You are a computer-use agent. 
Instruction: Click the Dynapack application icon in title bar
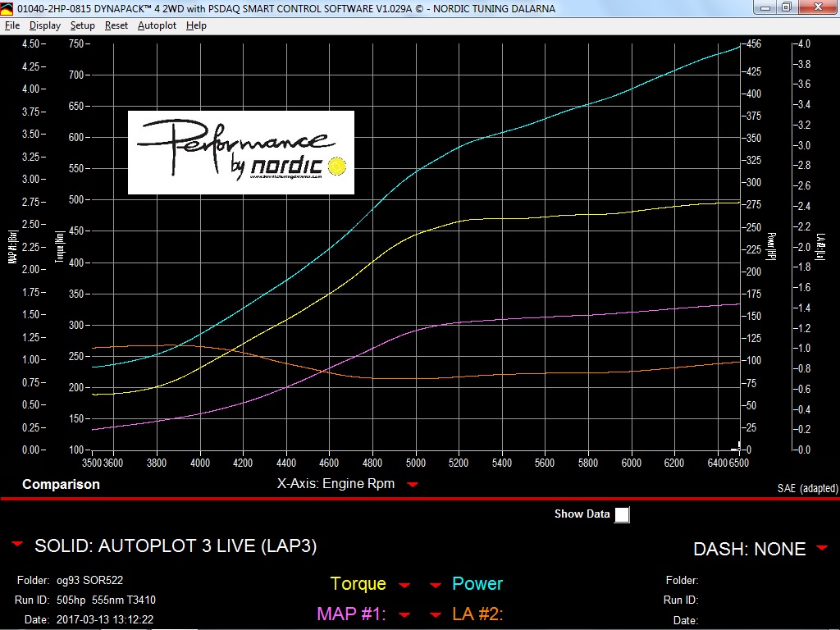(x=7, y=8)
